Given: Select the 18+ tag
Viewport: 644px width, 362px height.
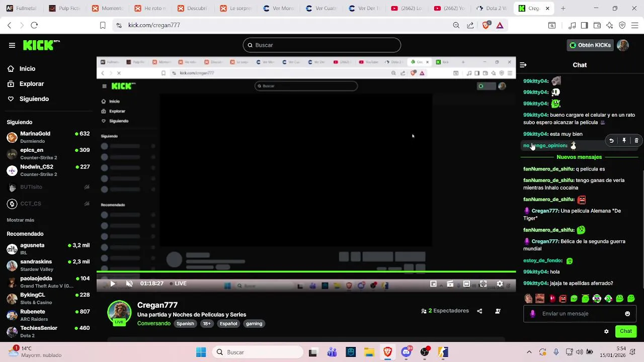Looking at the screenshot, I should tap(207, 324).
